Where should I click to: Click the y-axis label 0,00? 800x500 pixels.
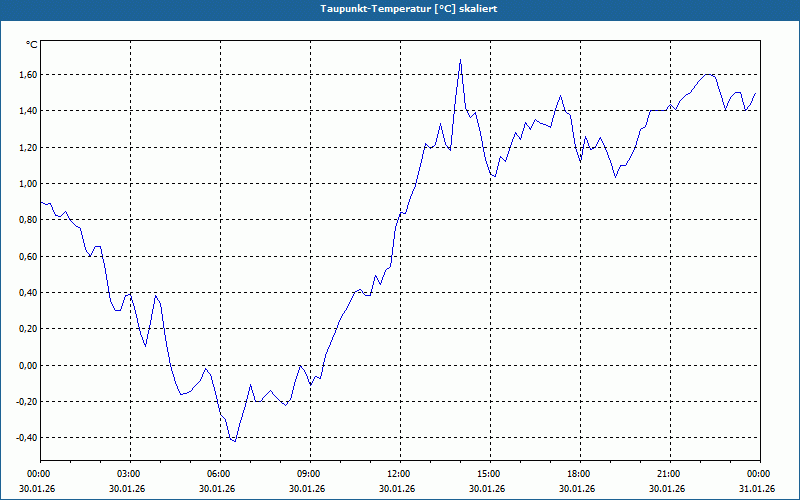tap(29, 365)
